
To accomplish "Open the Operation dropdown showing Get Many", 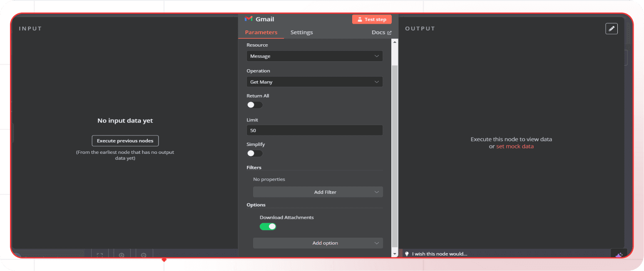I will [314, 82].
